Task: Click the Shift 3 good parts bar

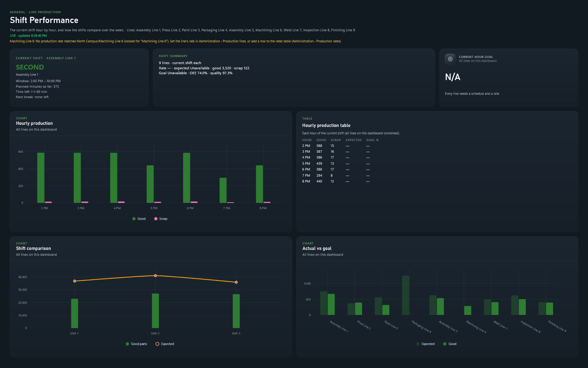Action: tap(236, 311)
